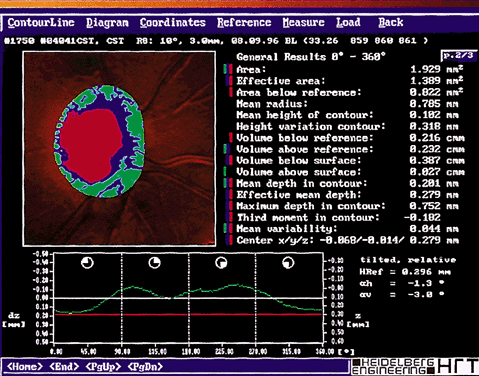Click the Heidelberg Engineering HRT logo
Viewport: 479px width, 376px height.
coord(415,366)
